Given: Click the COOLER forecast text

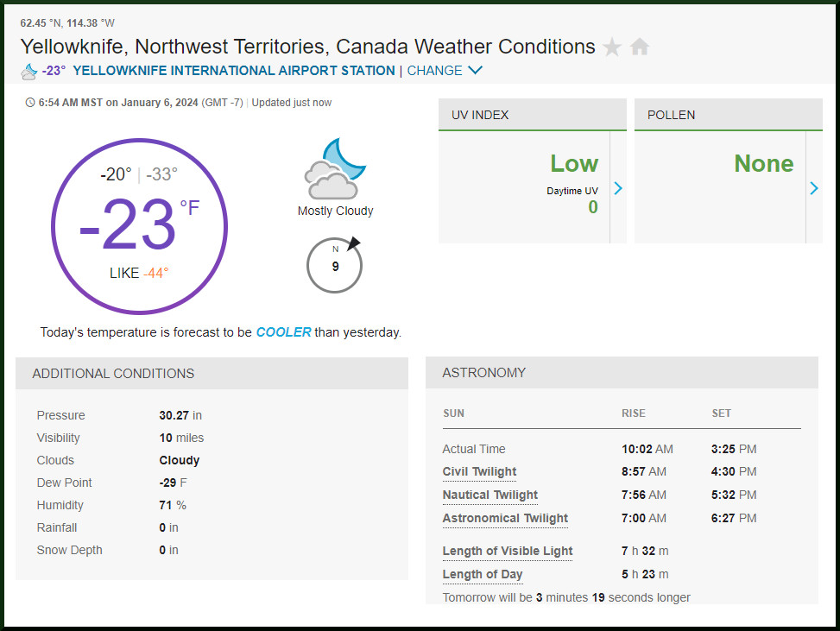Looking at the screenshot, I should [283, 332].
